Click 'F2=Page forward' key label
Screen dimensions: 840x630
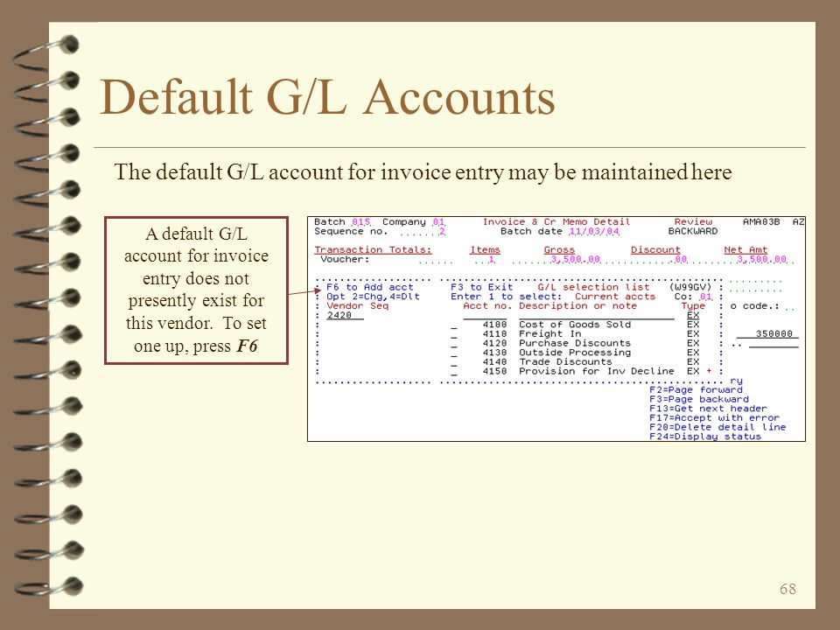point(696,390)
